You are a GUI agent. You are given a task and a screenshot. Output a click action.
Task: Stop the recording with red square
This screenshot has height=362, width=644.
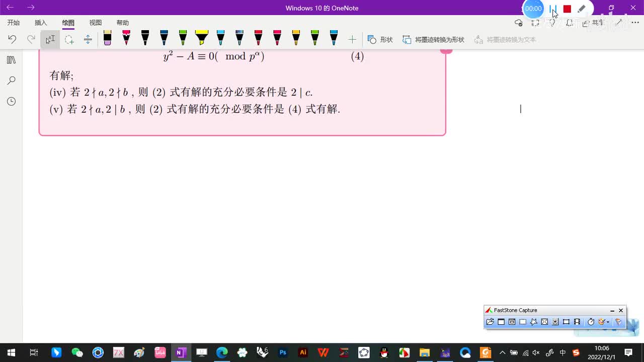[567, 9]
